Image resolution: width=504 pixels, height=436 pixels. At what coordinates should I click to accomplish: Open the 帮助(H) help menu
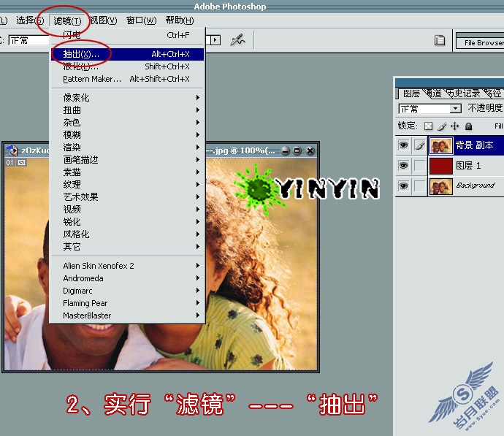tap(180, 20)
